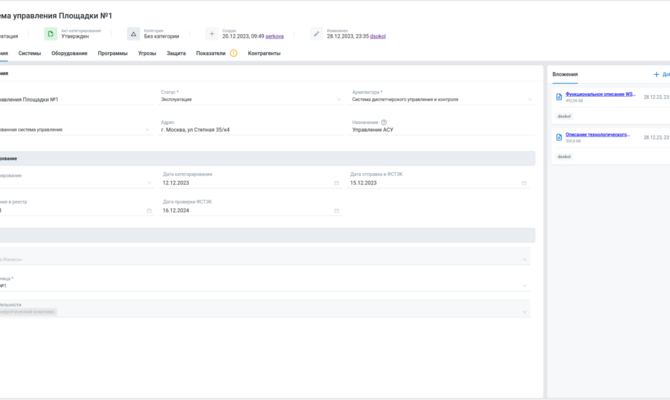
Task: Click the Утвержден status text
Action: pos(75,36)
